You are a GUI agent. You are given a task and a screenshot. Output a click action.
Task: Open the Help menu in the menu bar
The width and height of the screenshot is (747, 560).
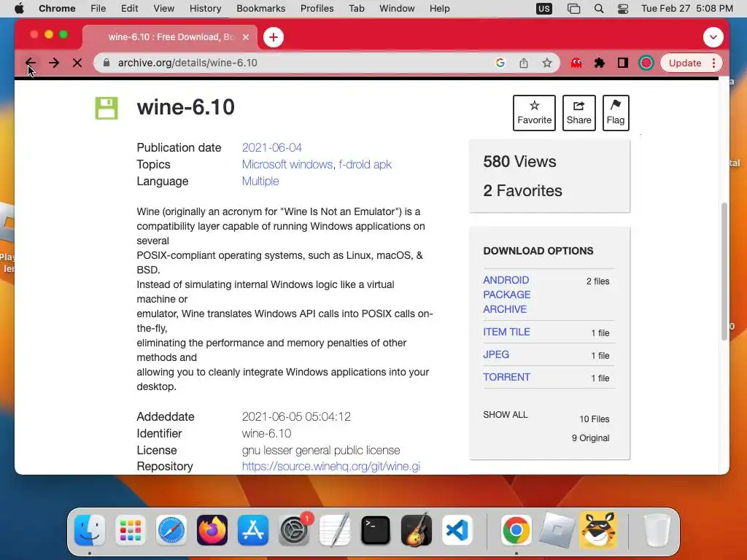point(439,9)
